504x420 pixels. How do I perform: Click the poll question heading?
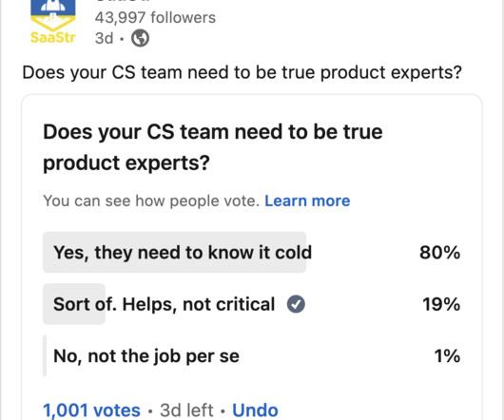coord(213,147)
